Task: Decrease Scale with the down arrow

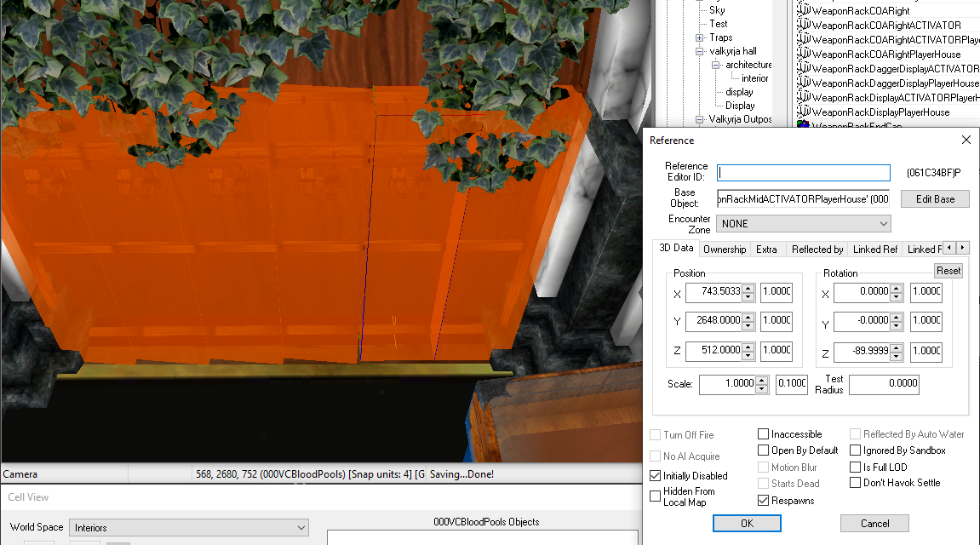Action: tap(761, 389)
